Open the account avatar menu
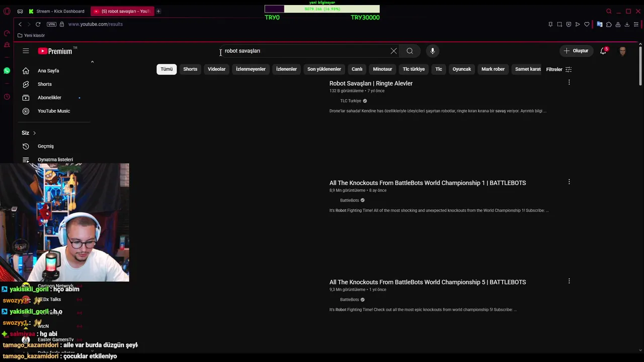This screenshot has width=644, height=362. [623, 51]
